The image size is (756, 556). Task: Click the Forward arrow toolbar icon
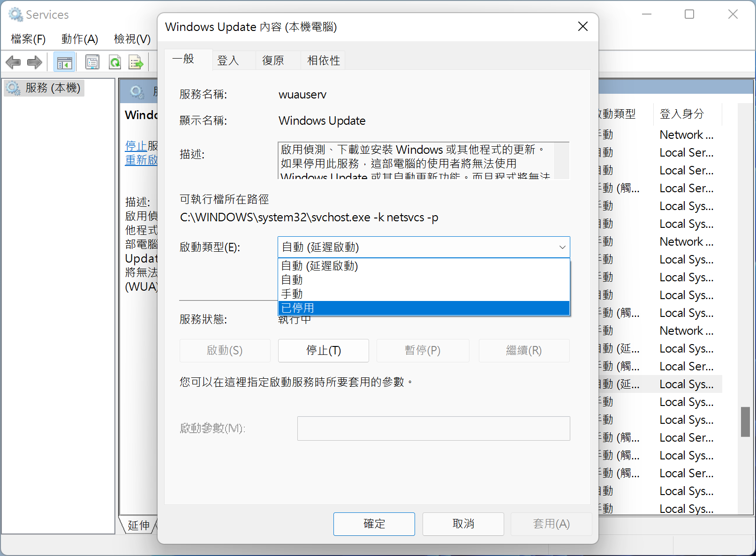pos(35,62)
